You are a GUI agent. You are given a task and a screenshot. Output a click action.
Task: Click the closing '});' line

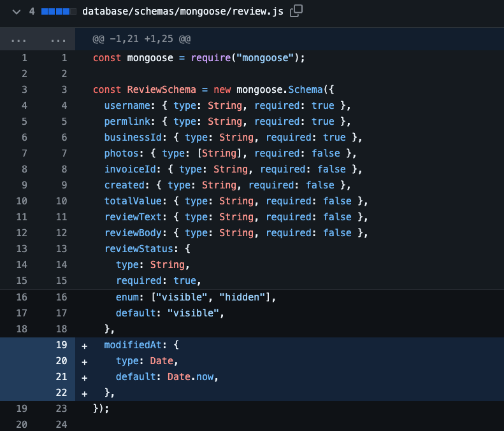click(x=101, y=409)
